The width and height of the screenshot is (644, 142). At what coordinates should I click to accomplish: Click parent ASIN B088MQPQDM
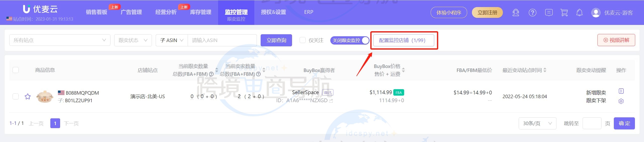pyautogui.click(x=82, y=93)
